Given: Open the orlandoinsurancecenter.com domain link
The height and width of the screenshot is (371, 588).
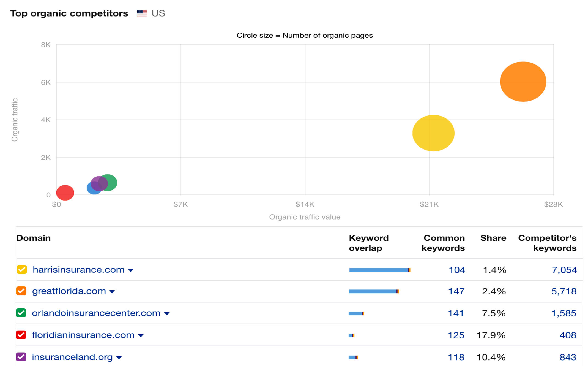Looking at the screenshot, I should (96, 313).
